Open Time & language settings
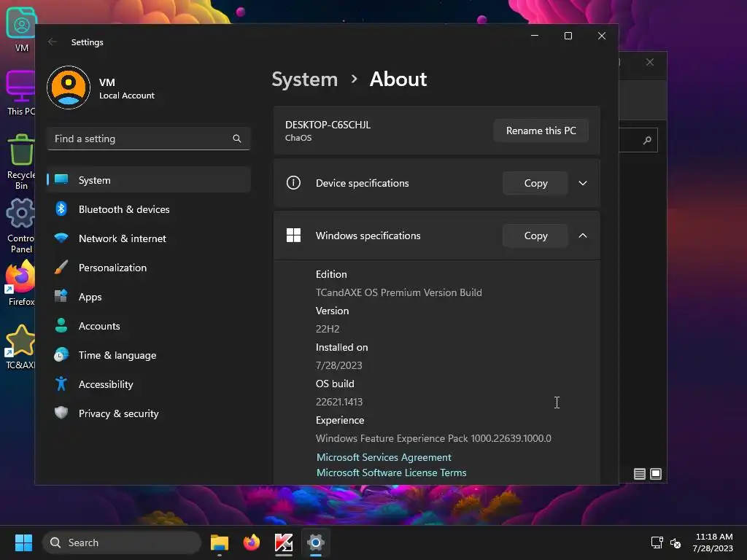747x560 pixels. click(149, 355)
